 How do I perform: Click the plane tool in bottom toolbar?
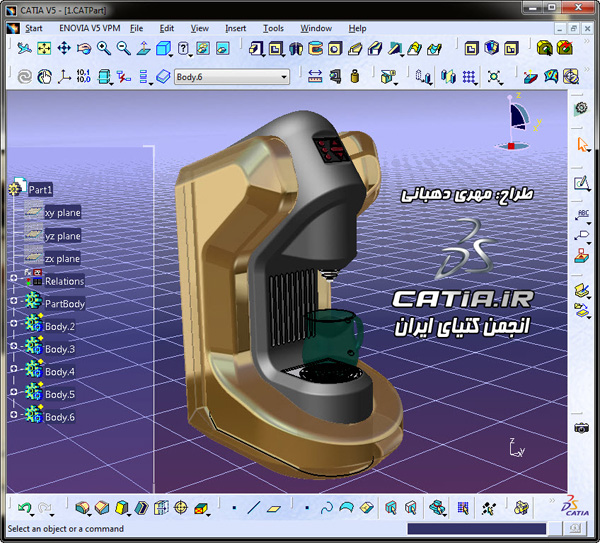pos(274,508)
